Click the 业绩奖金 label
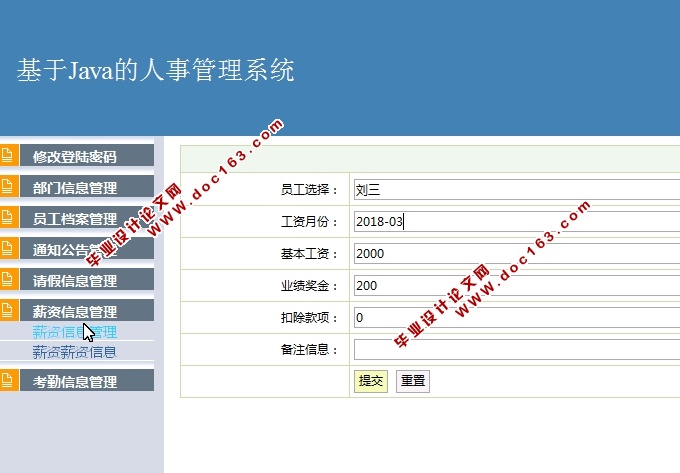This screenshot has height=473, width=680. pos(309,286)
